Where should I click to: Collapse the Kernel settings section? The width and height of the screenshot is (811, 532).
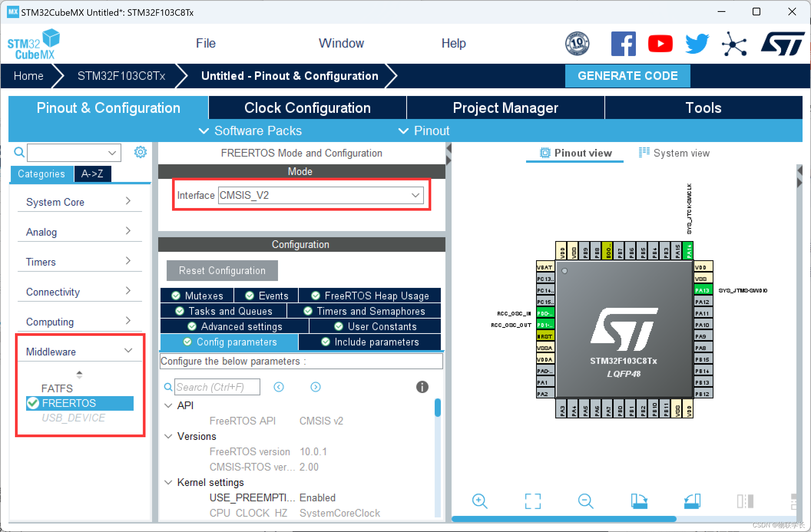(x=168, y=482)
